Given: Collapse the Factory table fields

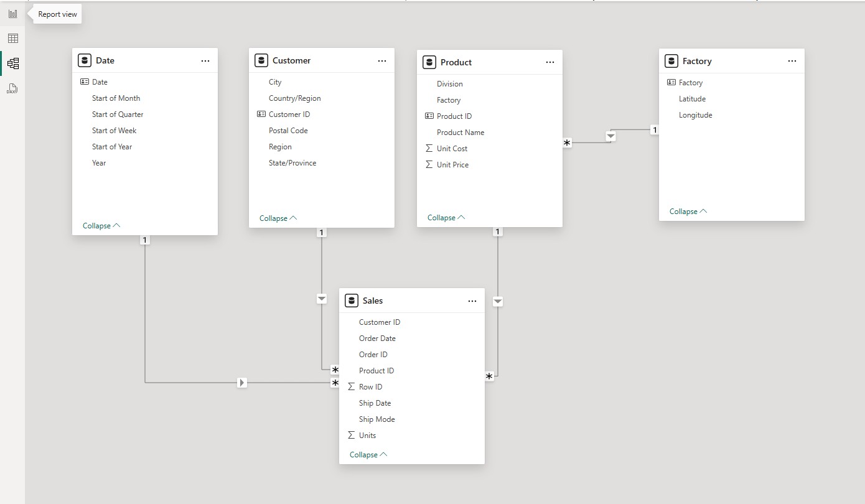Looking at the screenshot, I should [688, 212].
